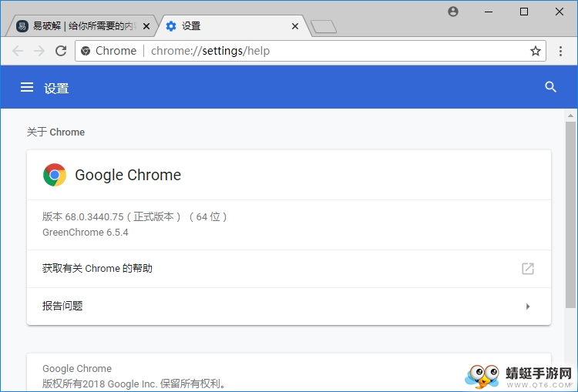
Task: Reload the current page
Action: (x=61, y=51)
